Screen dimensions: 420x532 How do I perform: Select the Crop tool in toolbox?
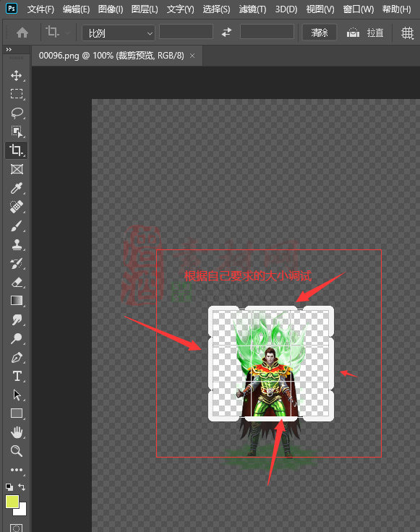point(17,150)
